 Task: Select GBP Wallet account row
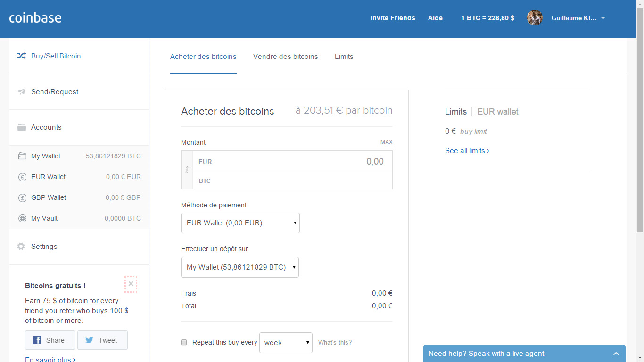(79, 197)
